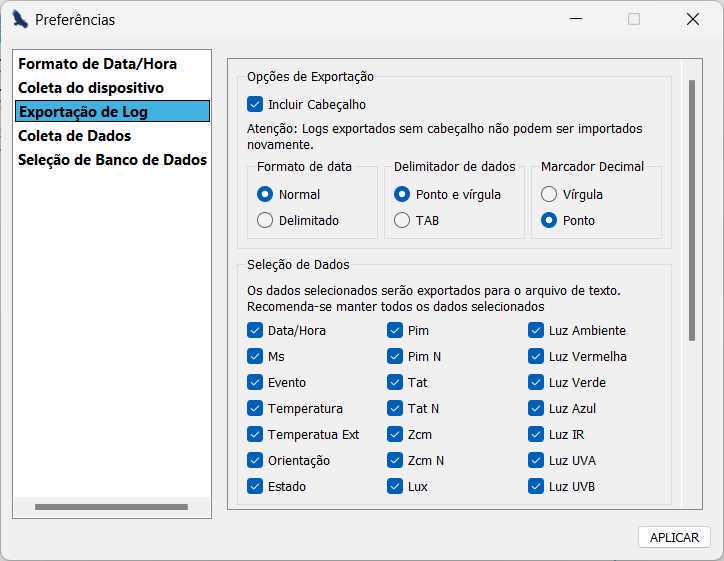The width and height of the screenshot is (724, 561).
Task: Uncheck Luz UVB checkbox
Action: [536, 486]
